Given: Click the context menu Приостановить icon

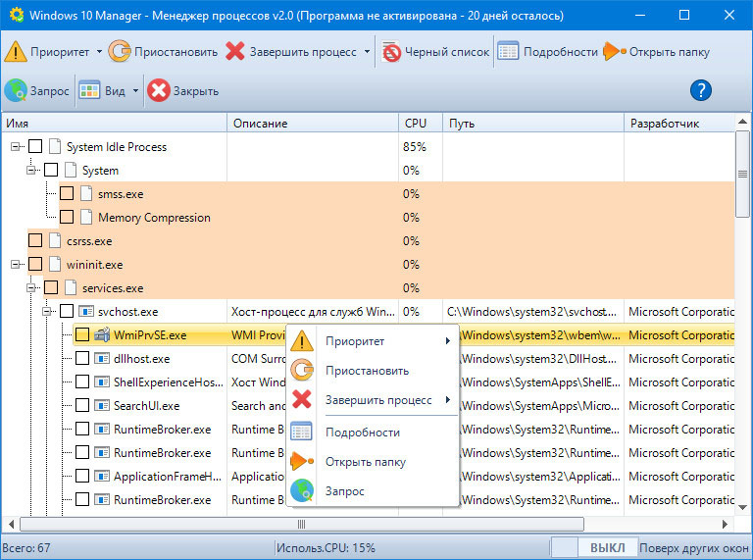Looking at the screenshot, I should (302, 371).
